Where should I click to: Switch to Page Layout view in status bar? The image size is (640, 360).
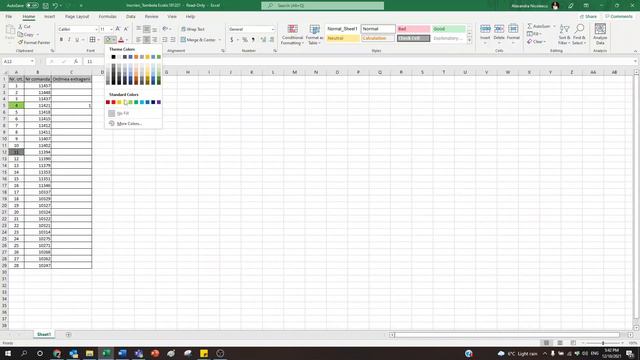tap(560, 343)
